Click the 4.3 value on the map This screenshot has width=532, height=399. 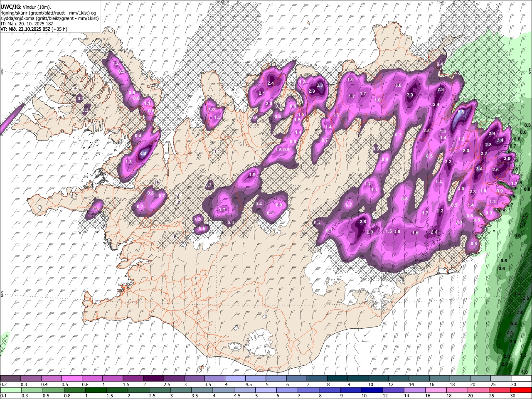click(143, 153)
